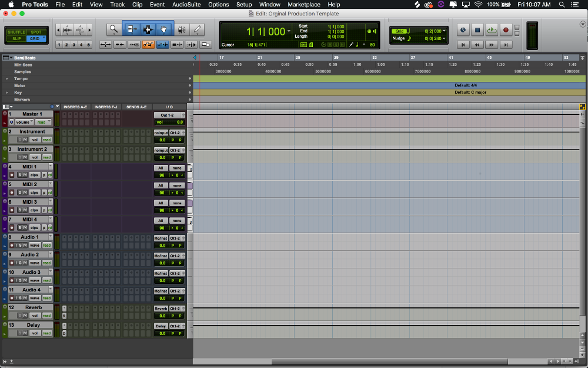Click Return to Zero transport button
Viewport: 588px width, 368px height.
pos(463,45)
